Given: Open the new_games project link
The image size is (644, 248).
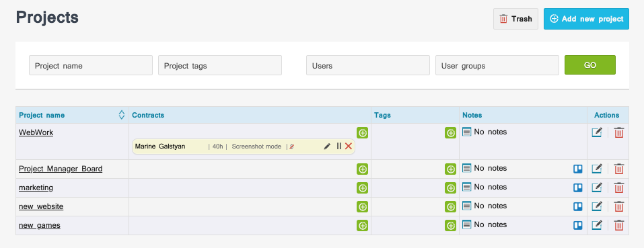Looking at the screenshot, I should (40, 225).
